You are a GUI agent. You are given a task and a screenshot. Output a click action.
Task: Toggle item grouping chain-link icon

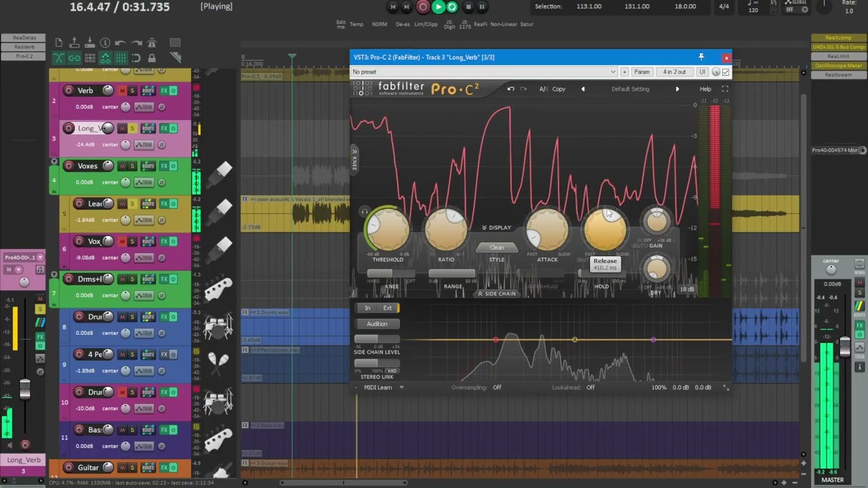tap(75, 58)
